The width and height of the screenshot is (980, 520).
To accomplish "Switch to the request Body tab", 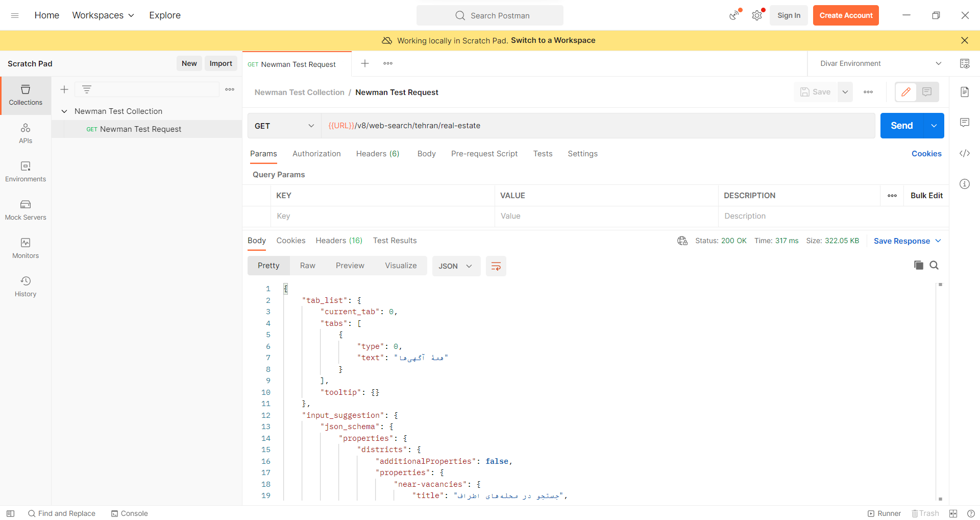I will coord(426,154).
